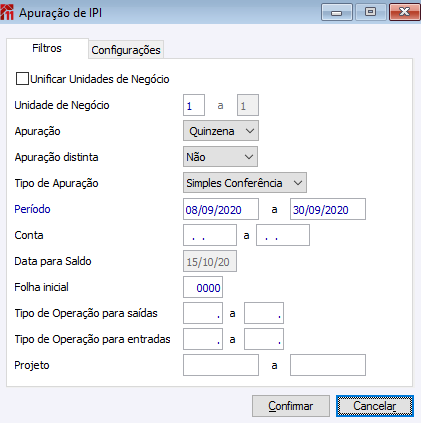Open the Tipo de Apuração dropdown
The image size is (421, 423).
(x=245, y=183)
